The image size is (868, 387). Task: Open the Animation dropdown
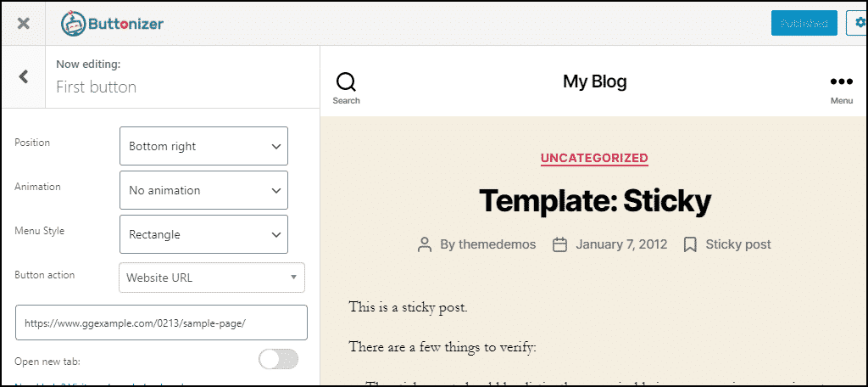click(x=203, y=190)
